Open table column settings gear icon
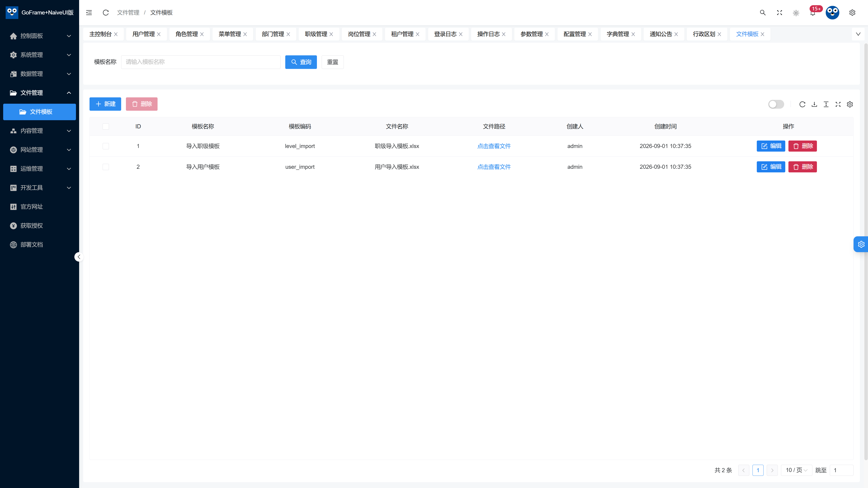868x488 pixels. [850, 104]
